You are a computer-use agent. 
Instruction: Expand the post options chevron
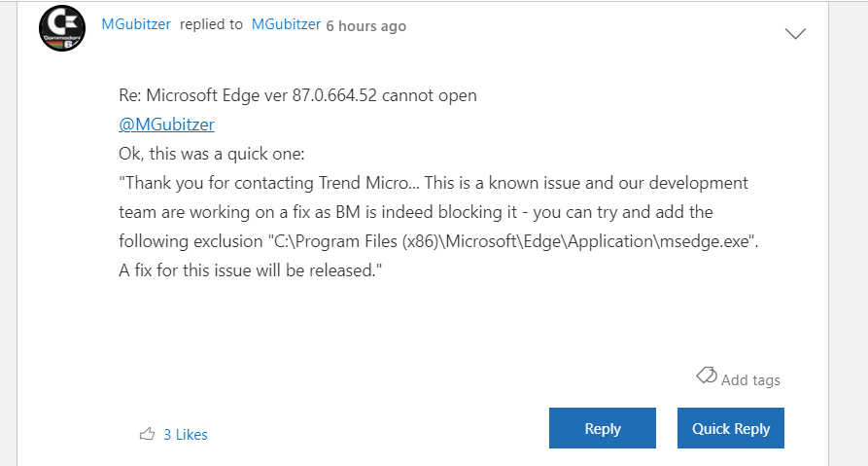pos(795,34)
